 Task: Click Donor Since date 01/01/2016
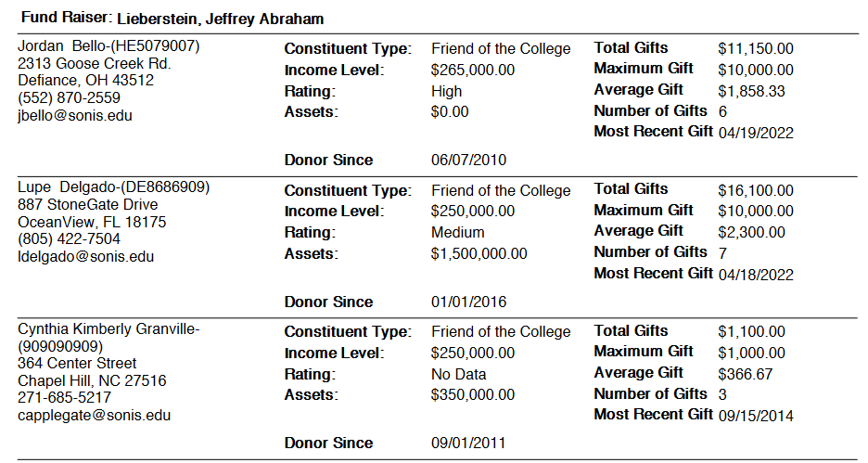tap(468, 302)
